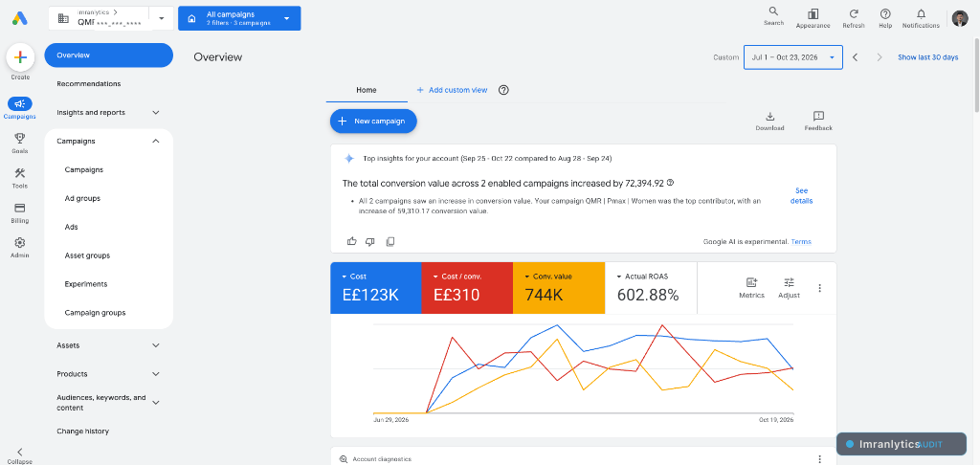Expand Audiences, keywords, and content
Image resolution: width=980 pixels, height=465 pixels.
[x=156, y=403]
